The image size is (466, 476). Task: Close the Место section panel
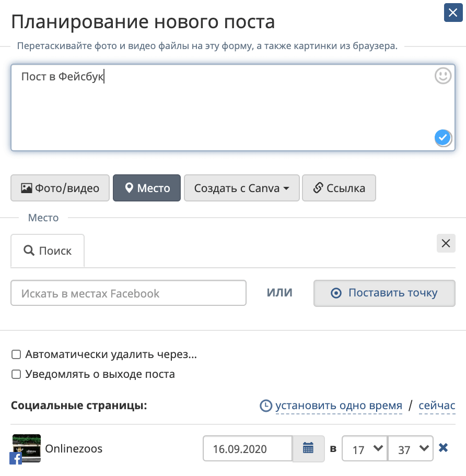point(446,243)
